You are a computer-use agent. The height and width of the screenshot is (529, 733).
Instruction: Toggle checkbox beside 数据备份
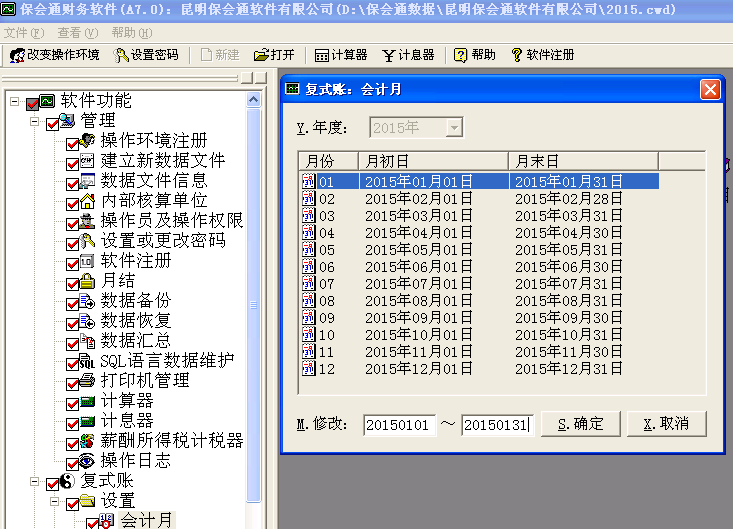coord(72,304)
